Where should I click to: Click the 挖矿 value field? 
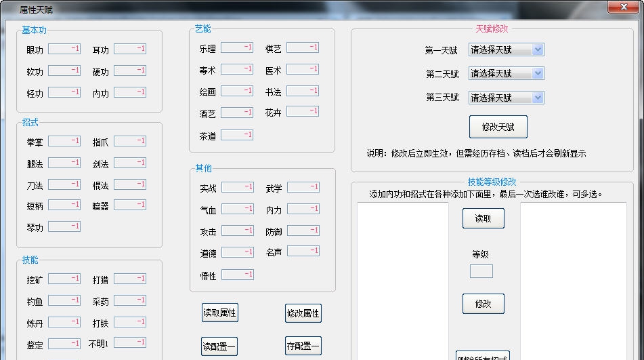click(x=64, y=279)
